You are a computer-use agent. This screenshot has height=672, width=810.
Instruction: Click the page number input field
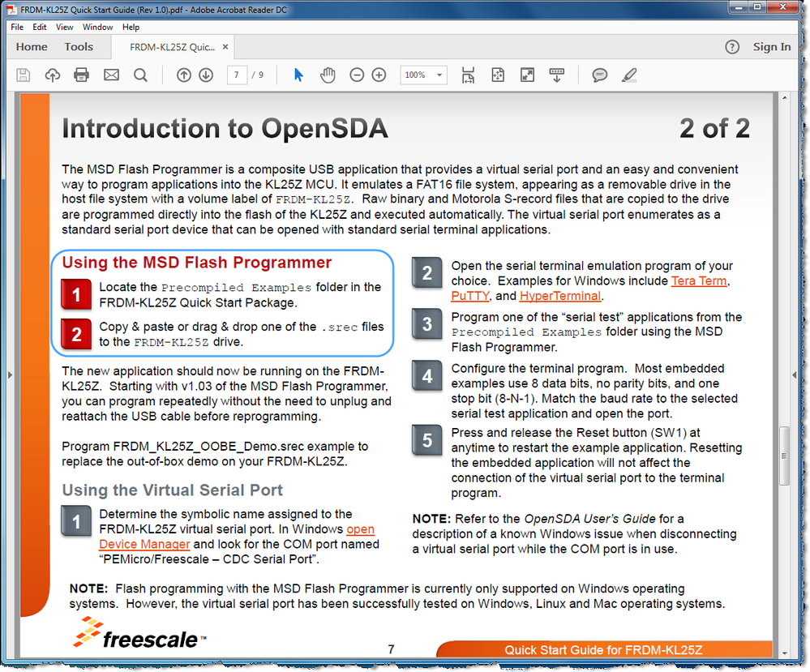pos(237,75)
